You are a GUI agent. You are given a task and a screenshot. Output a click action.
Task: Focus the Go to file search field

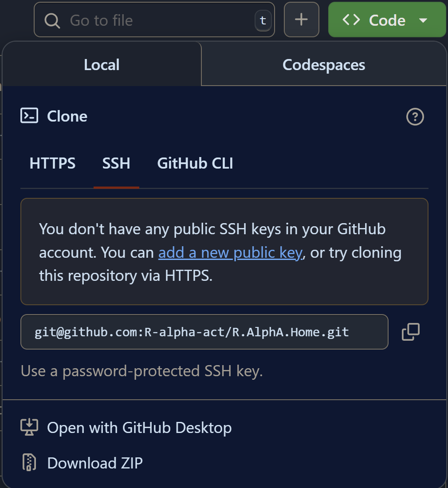(x=154, y=20)
